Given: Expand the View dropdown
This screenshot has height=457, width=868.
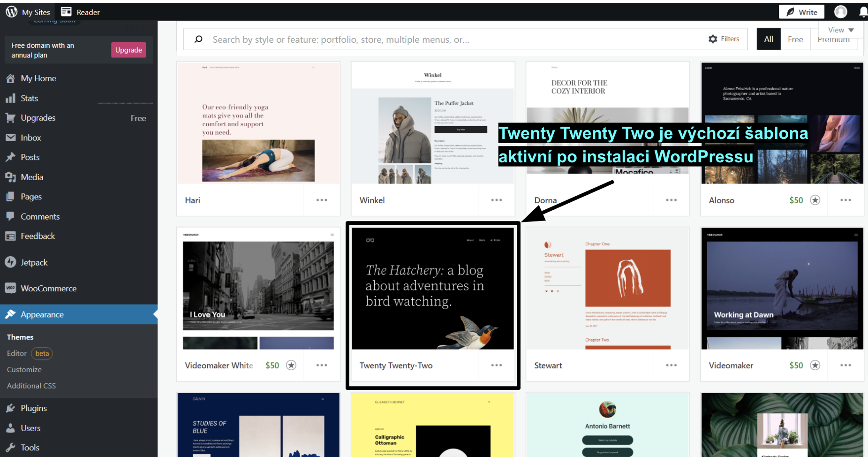Looking at the screenshot, I should click(841, 30).
